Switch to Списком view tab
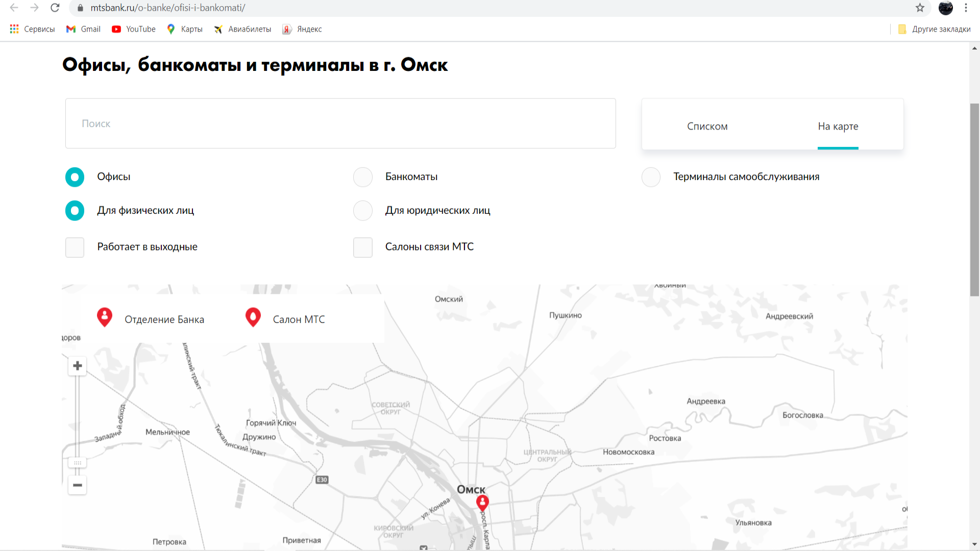This screenshot has height=551, width=980. (x=707, y=126)
